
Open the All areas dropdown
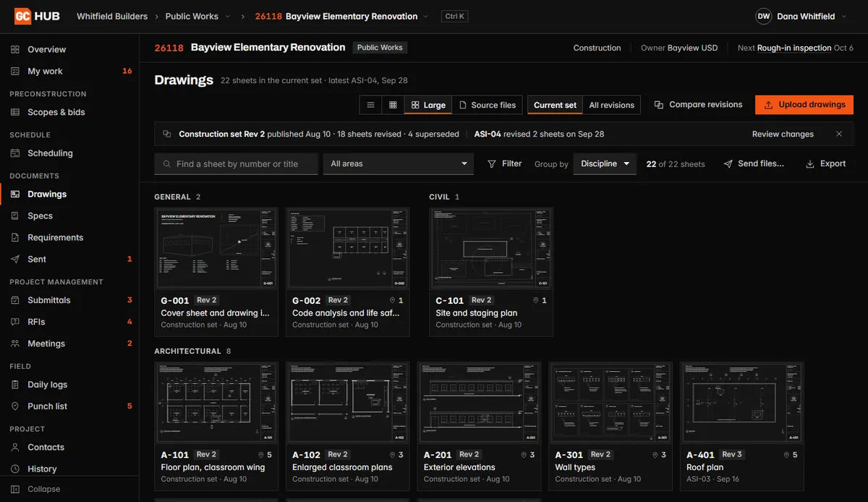(399, 163)
